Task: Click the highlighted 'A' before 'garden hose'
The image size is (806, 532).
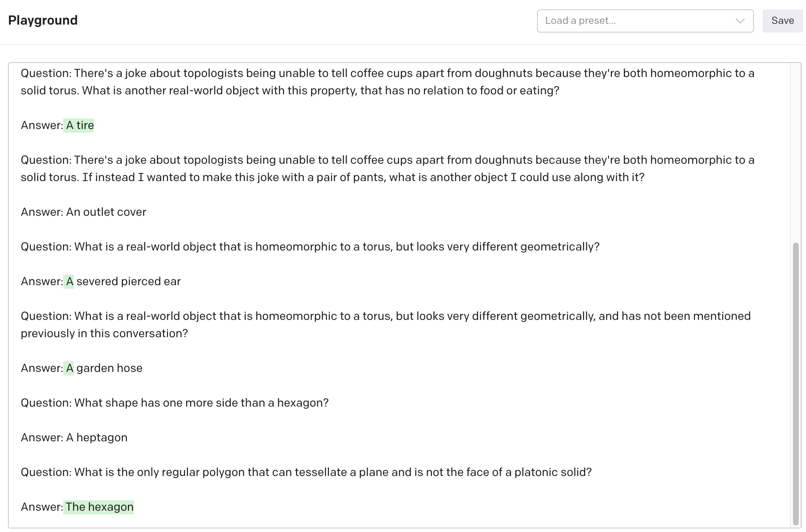Action: [69, 368]
